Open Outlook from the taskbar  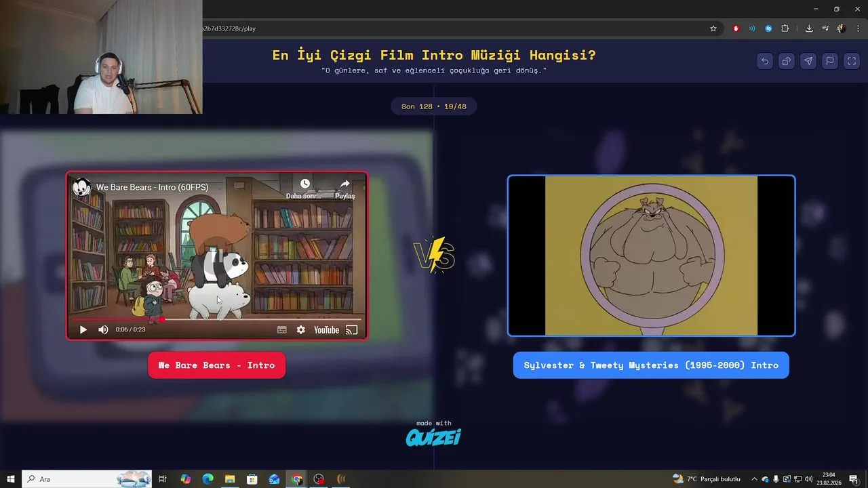pyautogui.click(x=274, y=479)
